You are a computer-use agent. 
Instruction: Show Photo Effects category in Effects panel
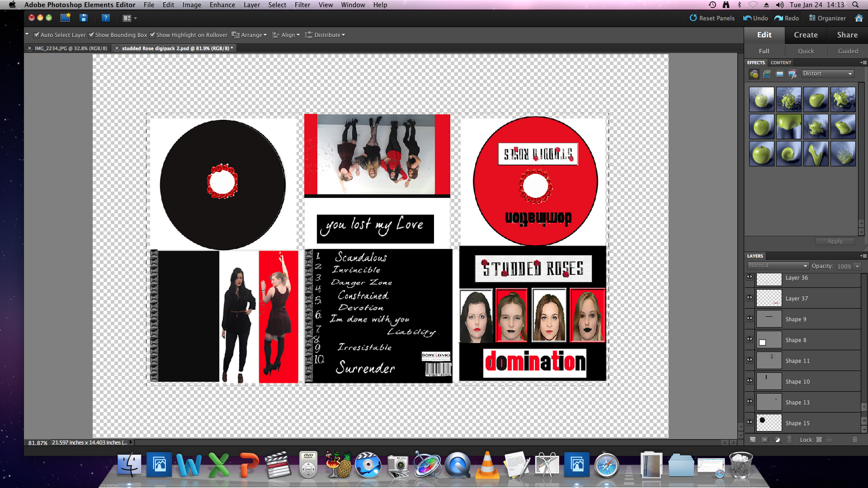coord(780,74)
